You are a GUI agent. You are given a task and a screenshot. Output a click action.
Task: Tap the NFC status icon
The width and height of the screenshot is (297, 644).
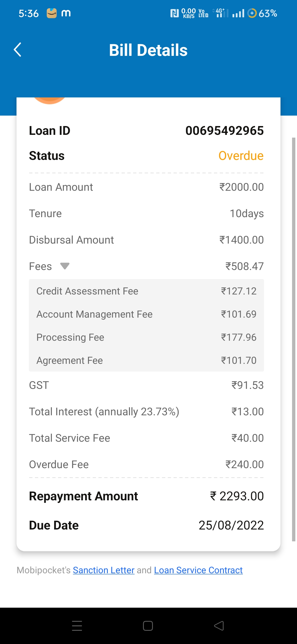(174, 13)
